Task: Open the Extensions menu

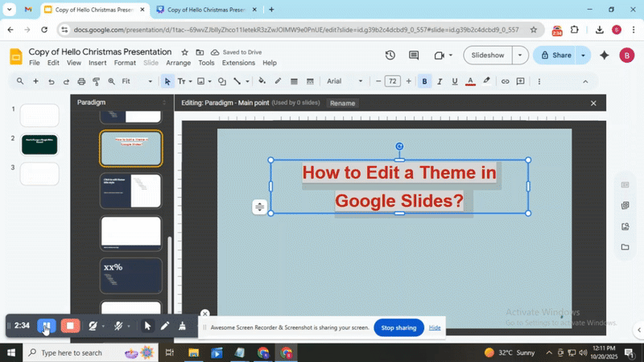Action: tap(238, 63)
